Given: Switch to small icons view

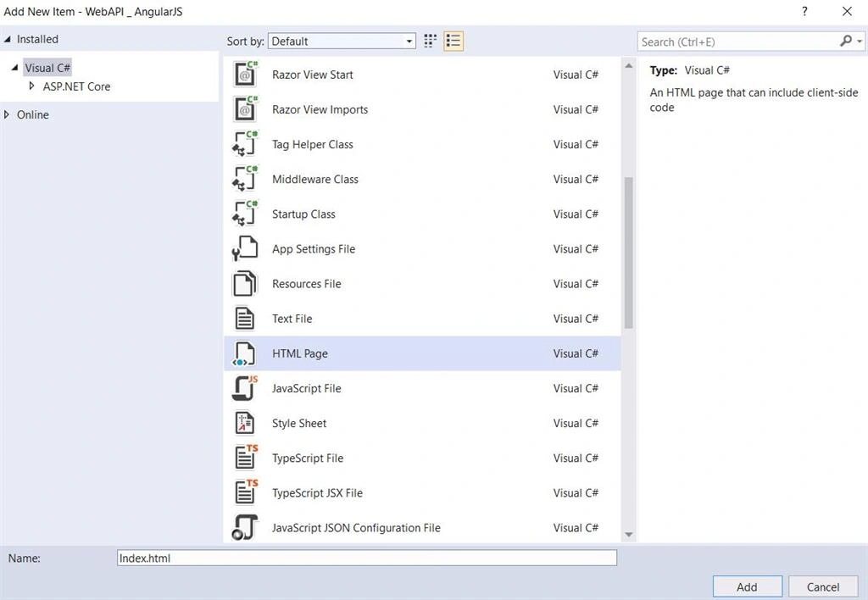Looking at the screenshot, I should [430, 41].
